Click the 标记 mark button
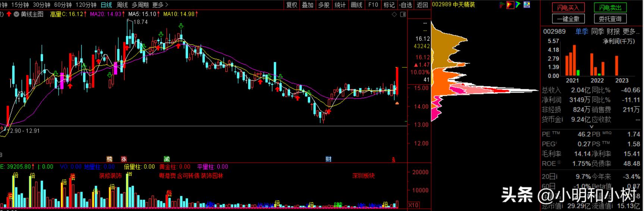Viewport: 644px width, 211px height. point(389,5)
